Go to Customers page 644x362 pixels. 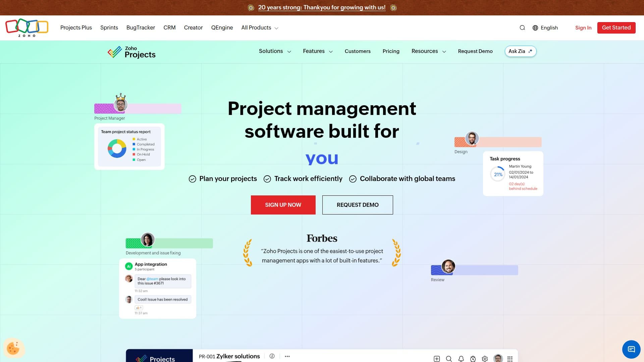click(x=358, y=51)
